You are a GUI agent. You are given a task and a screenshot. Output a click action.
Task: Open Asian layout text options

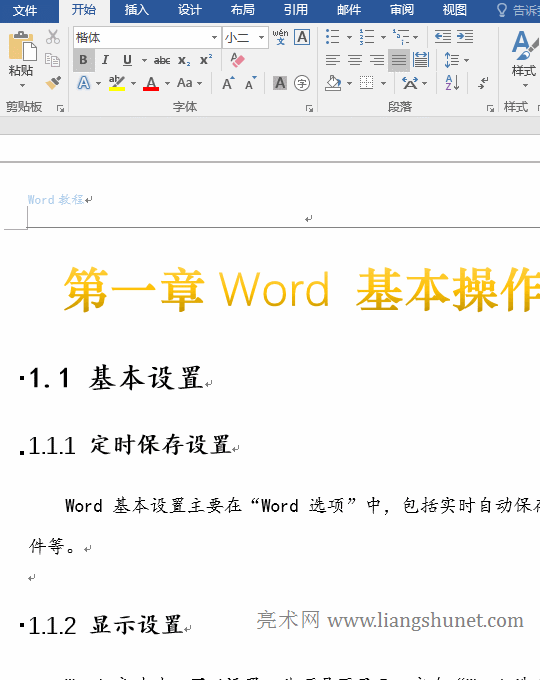coord(410,82)
